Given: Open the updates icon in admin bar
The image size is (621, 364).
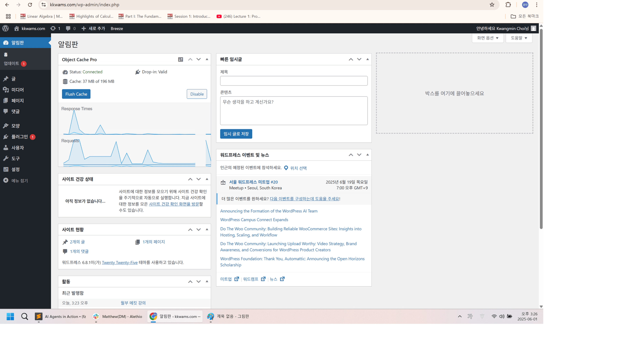Looking at the screenshot, I should 53,28.
